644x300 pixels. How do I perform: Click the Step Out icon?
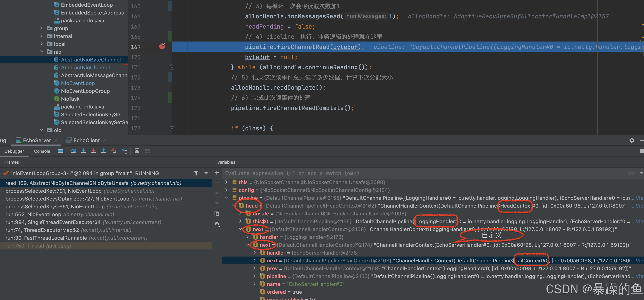point(104,151)
